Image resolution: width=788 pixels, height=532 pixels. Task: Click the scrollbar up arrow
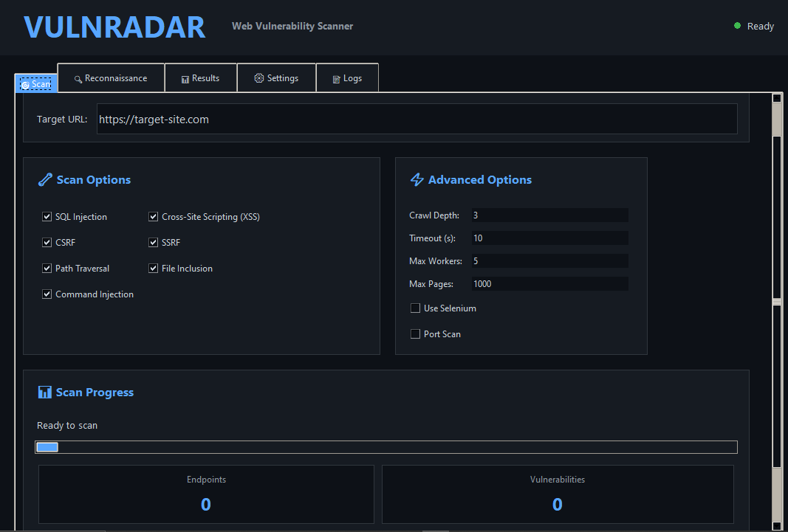[x=777, y=98]
